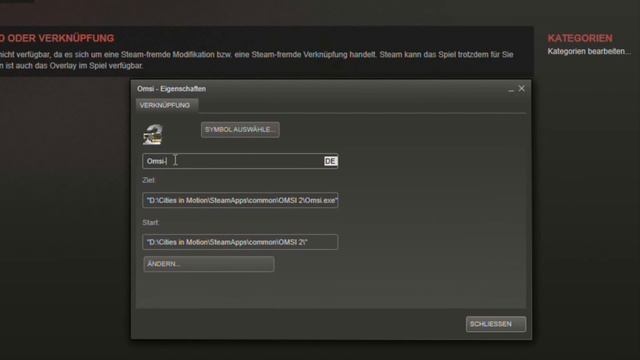Click the Omsi - Eigenschaften title text
640x360 pixels.
pos(171,89)
